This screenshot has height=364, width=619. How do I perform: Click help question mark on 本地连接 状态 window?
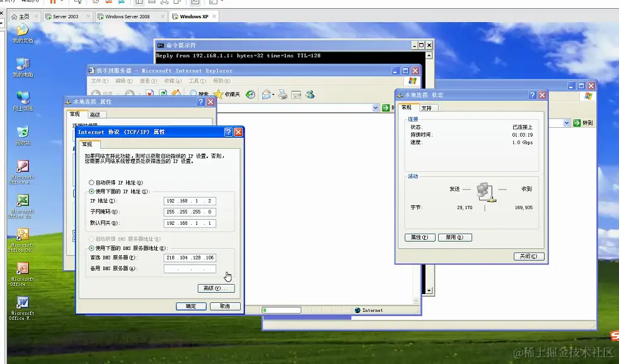533,95
